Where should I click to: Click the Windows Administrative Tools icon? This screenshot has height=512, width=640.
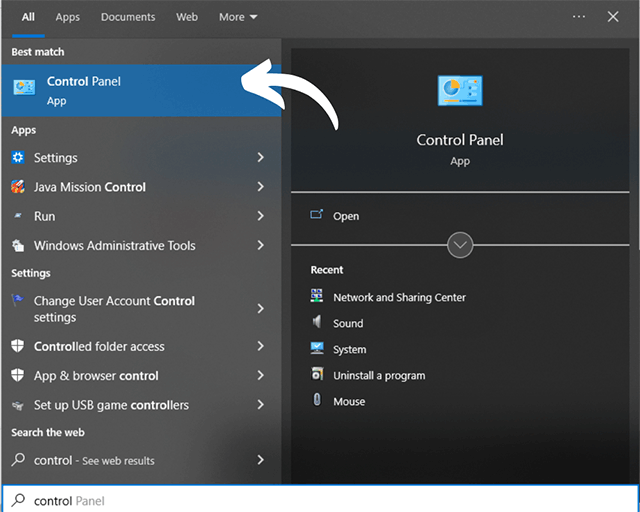[x=18, y=245]
